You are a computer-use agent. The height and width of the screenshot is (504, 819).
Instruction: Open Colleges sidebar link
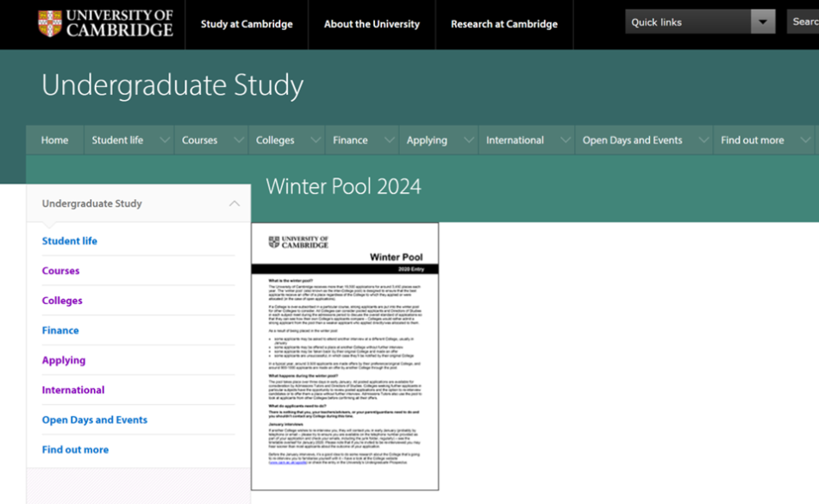[62, 301]
